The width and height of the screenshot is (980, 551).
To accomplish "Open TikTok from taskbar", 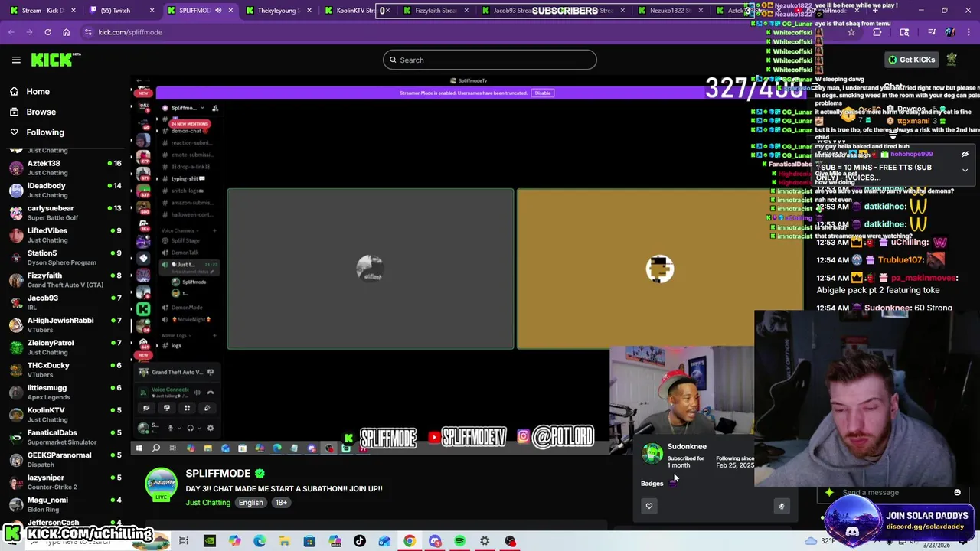I will pyautogui.click(x=360, y=541).
